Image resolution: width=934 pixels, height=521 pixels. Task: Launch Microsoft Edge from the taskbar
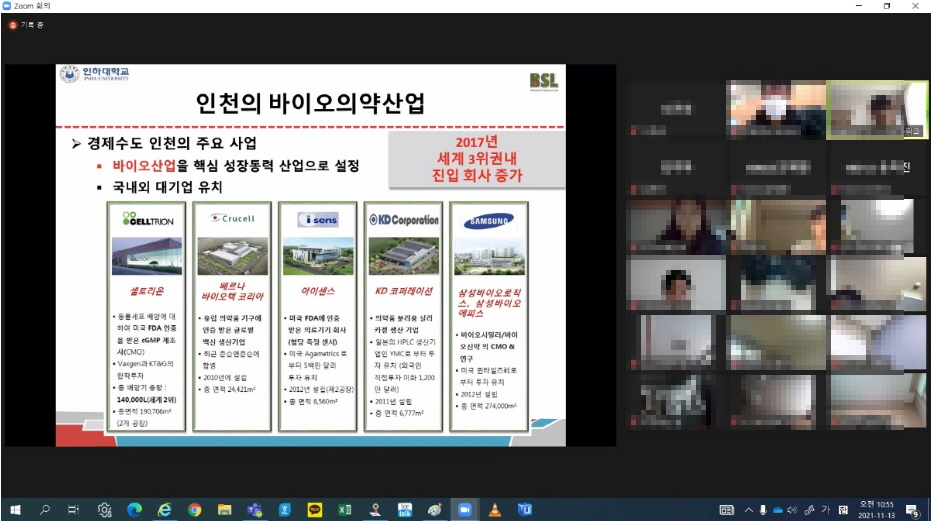click(135, 510)
